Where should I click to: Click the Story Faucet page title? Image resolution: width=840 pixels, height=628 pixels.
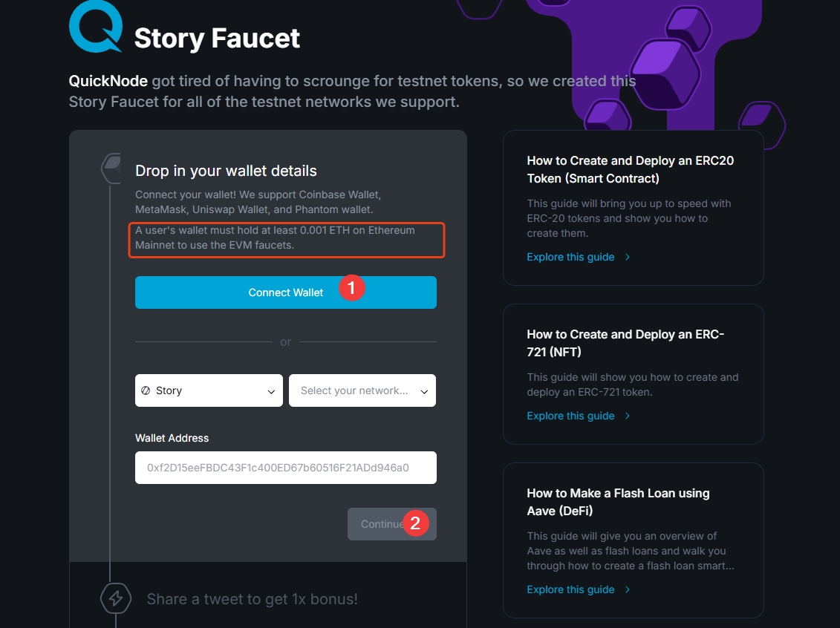tap(217, 38)
